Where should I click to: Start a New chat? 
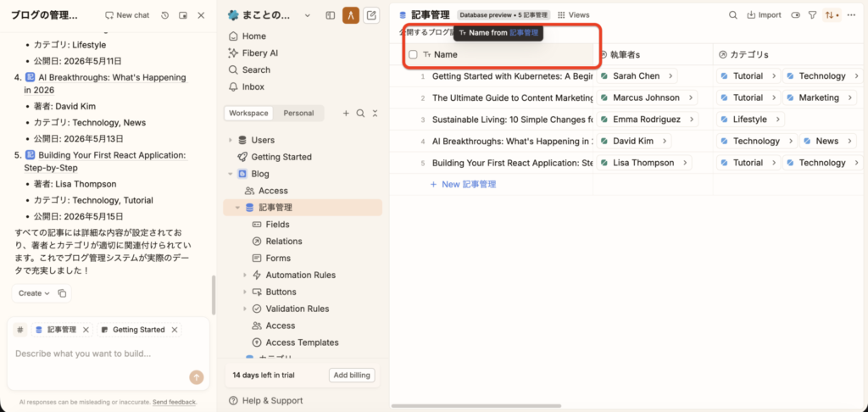point(127,15)
